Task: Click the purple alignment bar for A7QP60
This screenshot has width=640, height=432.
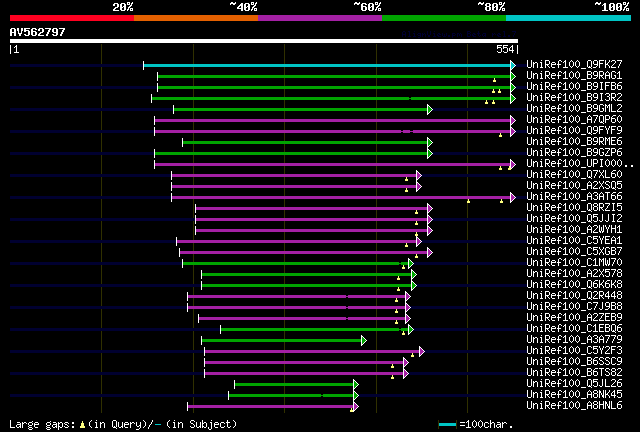Action: point(333,120)
